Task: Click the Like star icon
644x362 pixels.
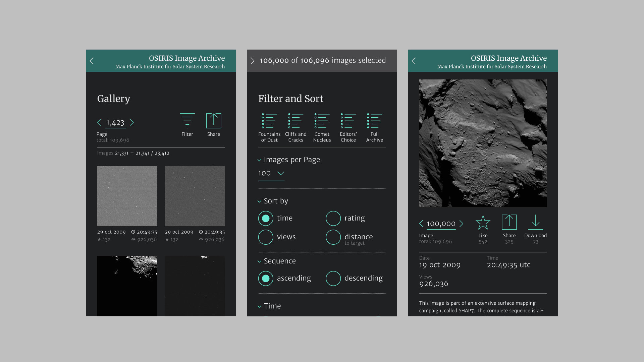Action: click(x=483, y=222)
